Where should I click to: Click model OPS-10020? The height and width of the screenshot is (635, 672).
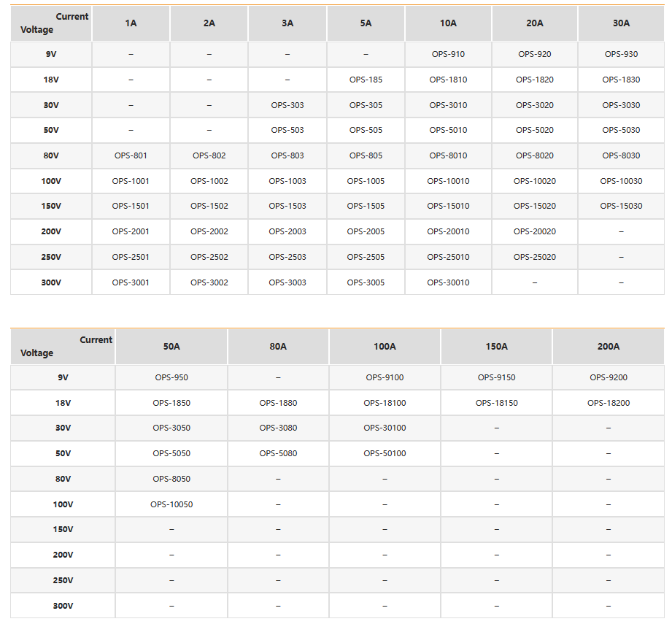(534, 181)
